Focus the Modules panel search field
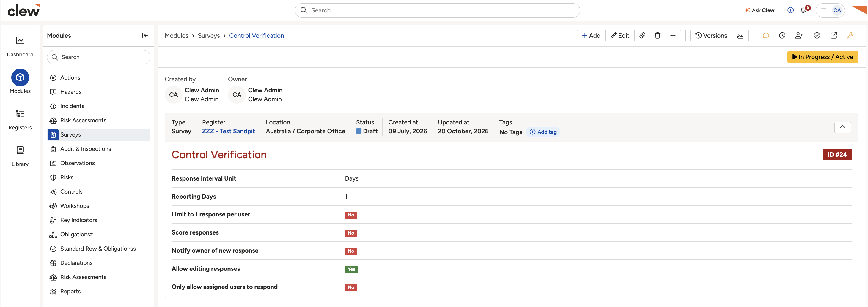Viewport: 868px width, 307px height. tap(99, 57)
